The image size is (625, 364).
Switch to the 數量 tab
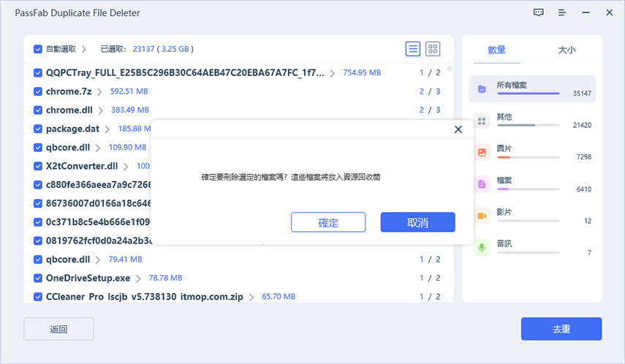(x=496, y=50)
